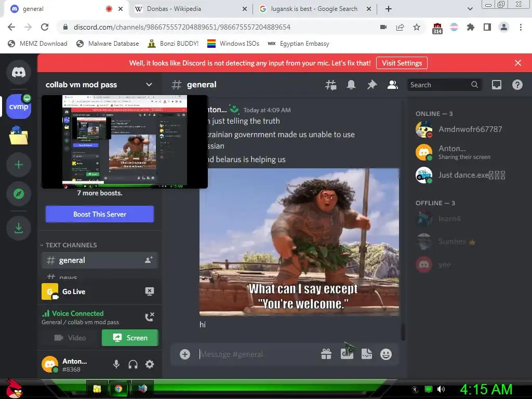Viewport: 532px width, 399px height.
Task: Explore public servers compass icon
Action: point(19,194)
